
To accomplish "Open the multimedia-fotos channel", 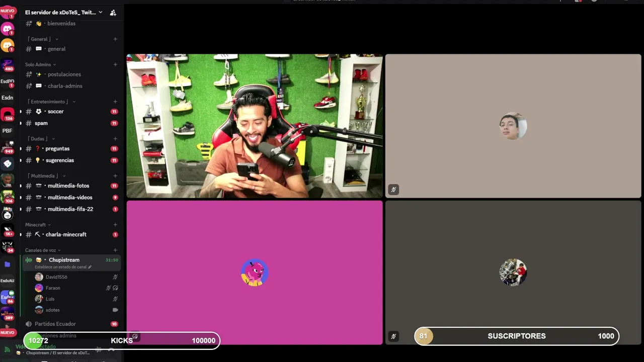I will tap(71, 186).
